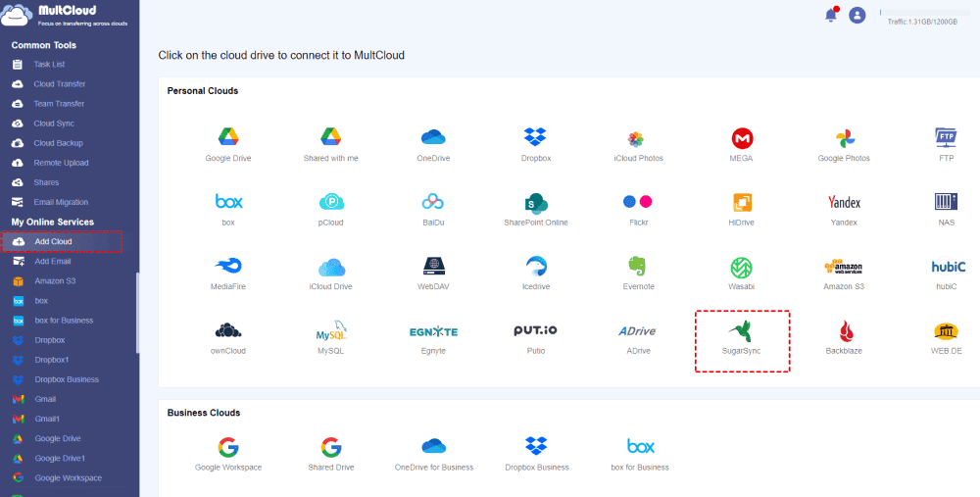Connect BaiDu cloud

(x=433, y=210)
